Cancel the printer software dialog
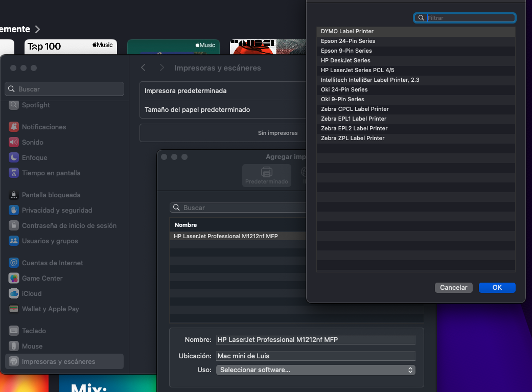Screen dimensions: 532x392 click(454, 287)
